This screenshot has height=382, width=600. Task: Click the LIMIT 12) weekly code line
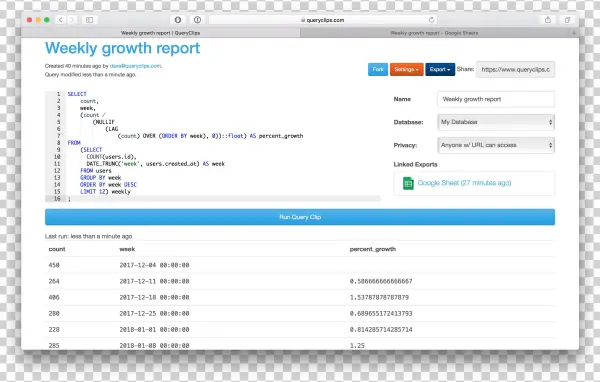coord(105,192)
